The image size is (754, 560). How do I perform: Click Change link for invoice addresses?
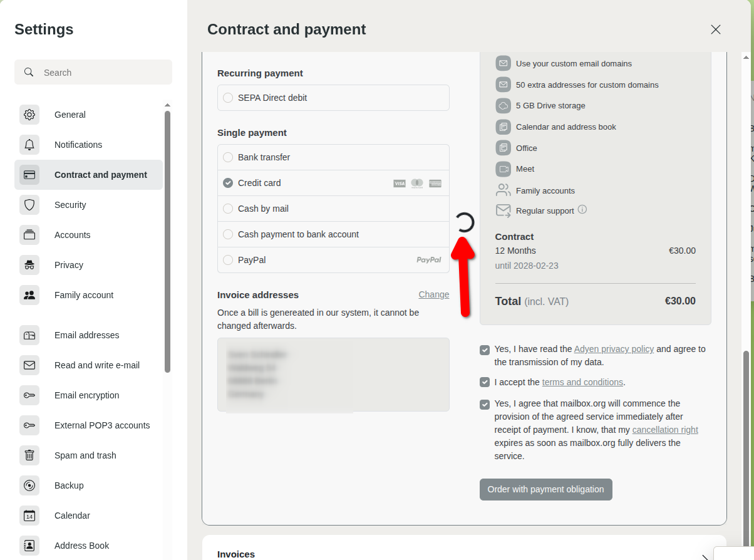click(433, 294)
